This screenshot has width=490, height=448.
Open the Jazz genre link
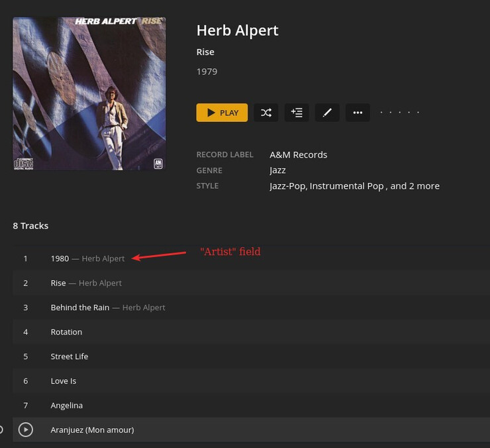[x=277, y=170]
